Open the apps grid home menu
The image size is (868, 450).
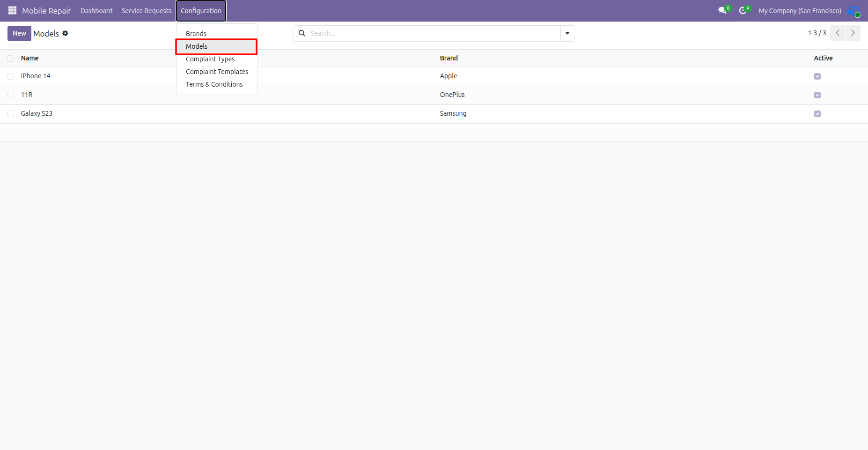12,10
